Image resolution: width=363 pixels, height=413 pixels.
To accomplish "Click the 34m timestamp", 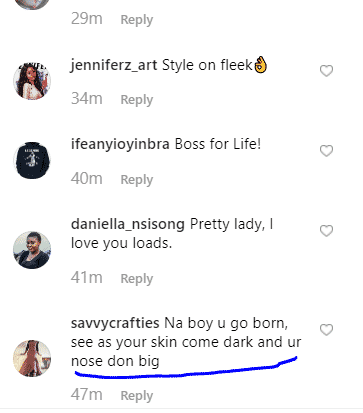I will coord(87,99).
